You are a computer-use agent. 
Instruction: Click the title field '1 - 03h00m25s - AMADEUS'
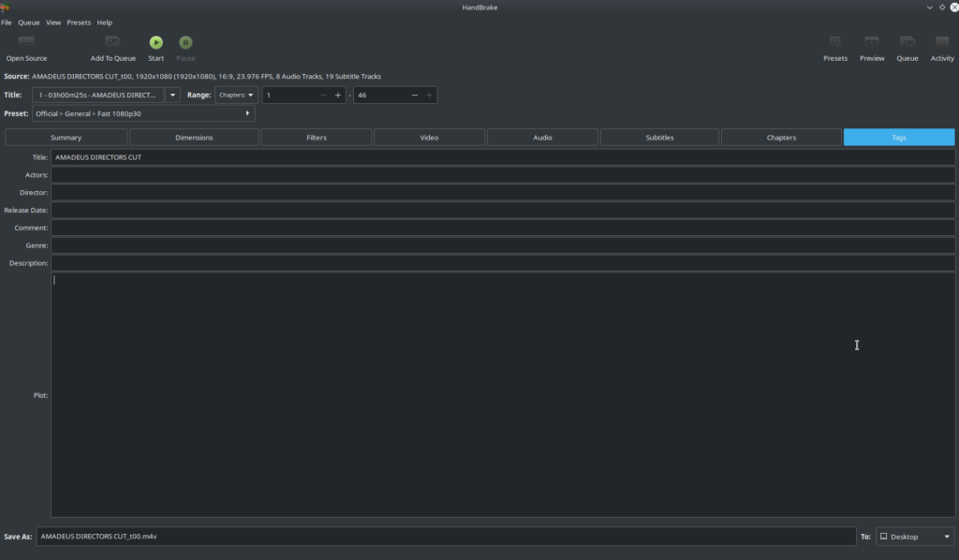pyautogui.click(x=97, y=95)
